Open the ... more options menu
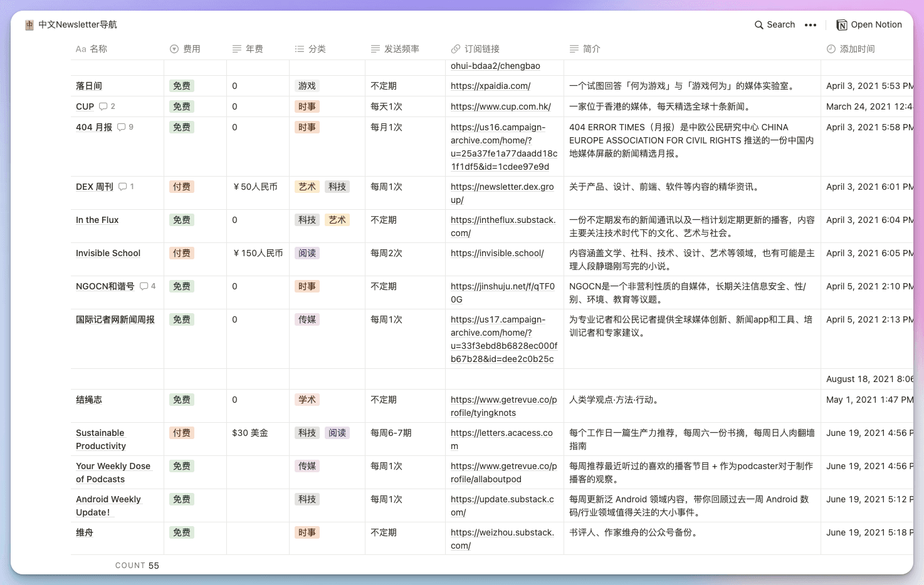Viewport: 924px width, 585px height. [811, 24]
